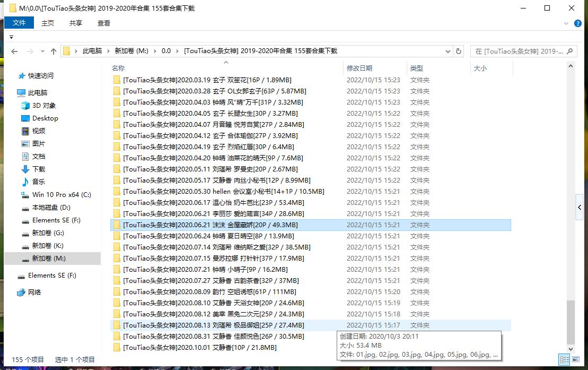Screen dimensions: 588x370
Task: Select the 2020.10.01 艾静香 folder name
Action: [x=200, y=348]
